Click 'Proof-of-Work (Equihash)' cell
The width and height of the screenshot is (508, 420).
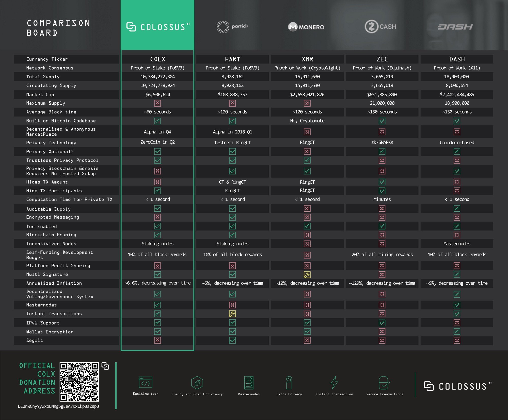tap(382, 68)
